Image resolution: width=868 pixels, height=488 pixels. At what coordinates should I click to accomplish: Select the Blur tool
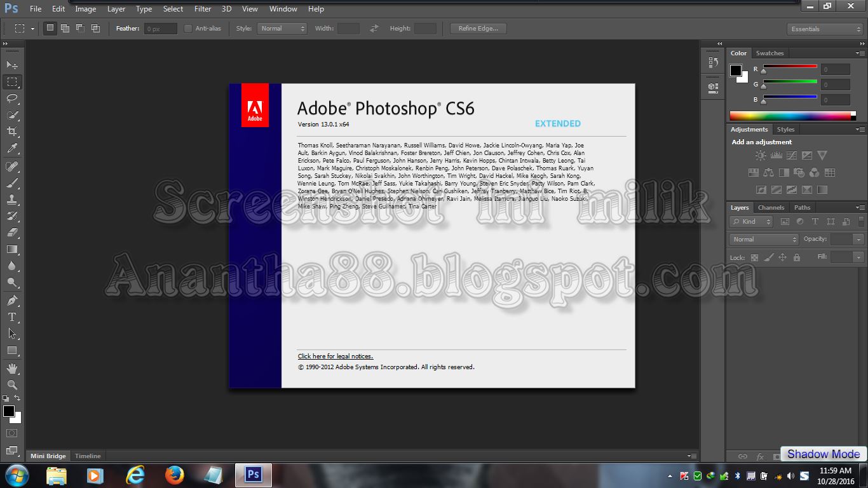(12, 266)
